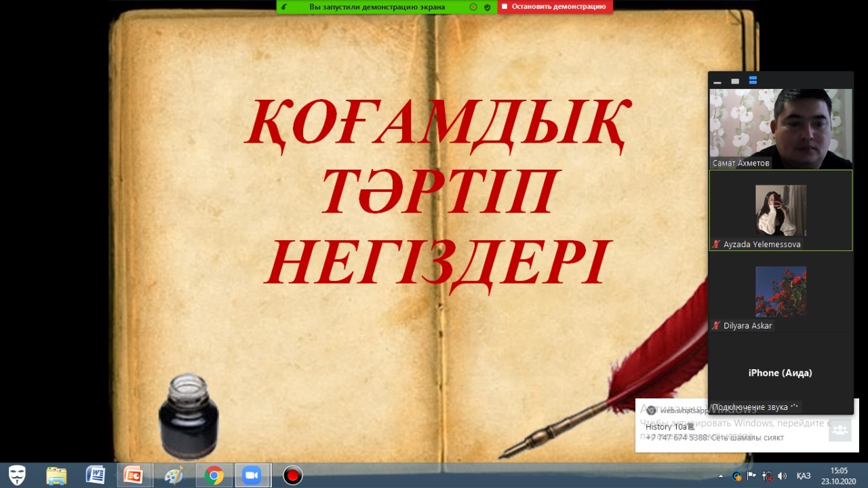Stop screen sharing with Остановить демонстрацию
The width and height of the screenshot is (868, 488).
(x=555, y=7)
